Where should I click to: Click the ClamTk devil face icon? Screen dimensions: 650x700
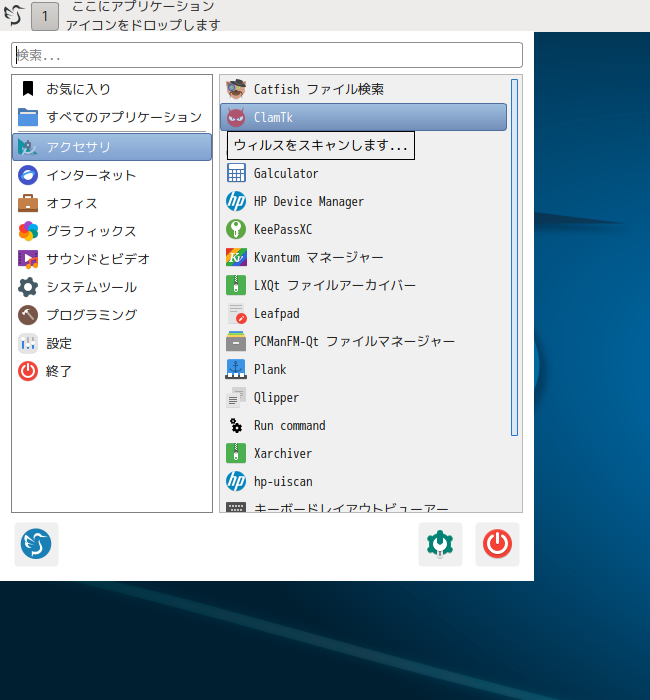point(236,117)
